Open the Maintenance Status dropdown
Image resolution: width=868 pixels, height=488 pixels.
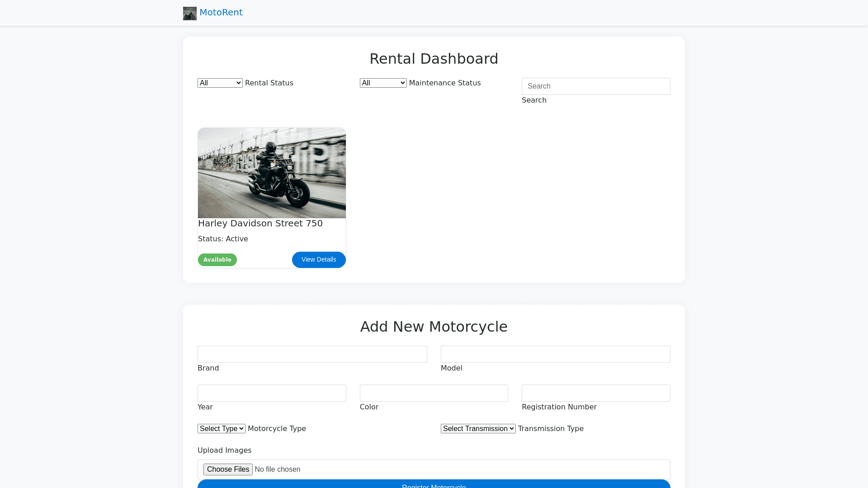383,83
